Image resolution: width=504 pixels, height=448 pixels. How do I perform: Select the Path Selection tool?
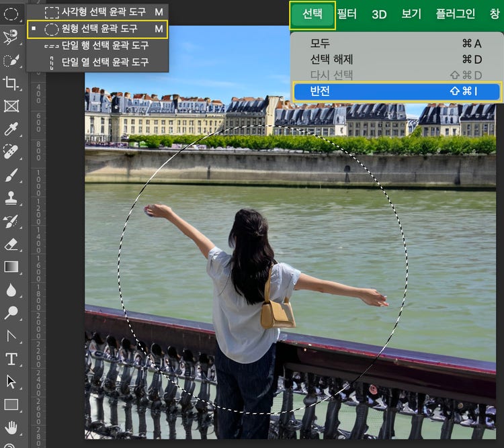[11, 382]
